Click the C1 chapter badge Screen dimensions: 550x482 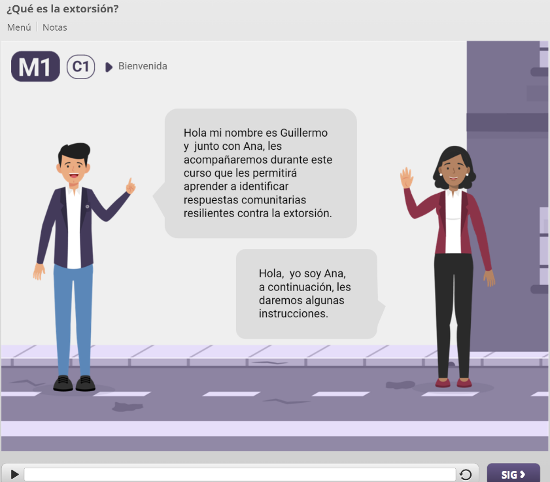pyautogui.click(x=81, y=66)
